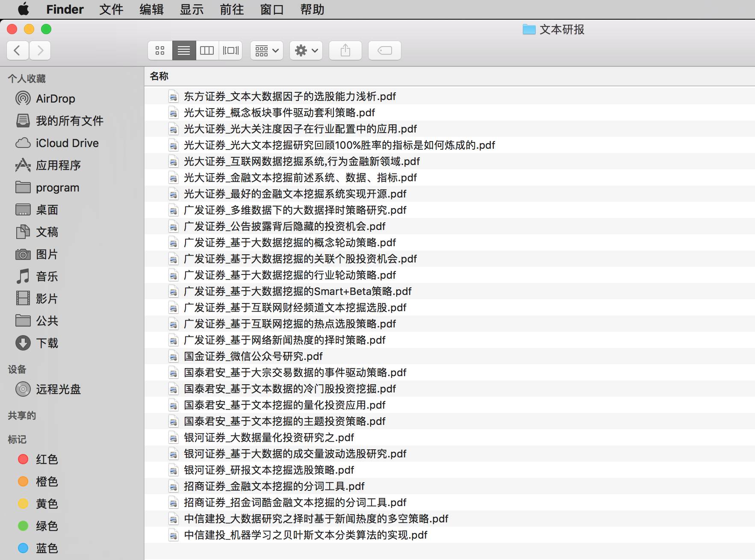
Task: Go forward with the right arrow button
Action: [x=40, y=50]
